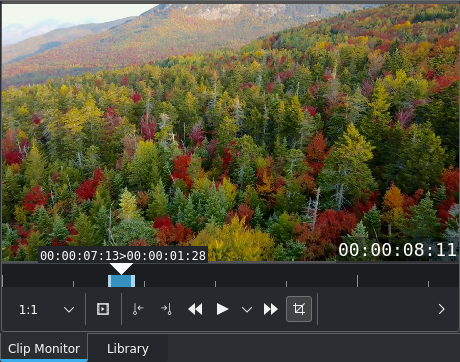Open the 1:1 zoom level dropdown
The width and height of the screenshot is (460, 362).
pyautogui.click(x=46, y=309)
